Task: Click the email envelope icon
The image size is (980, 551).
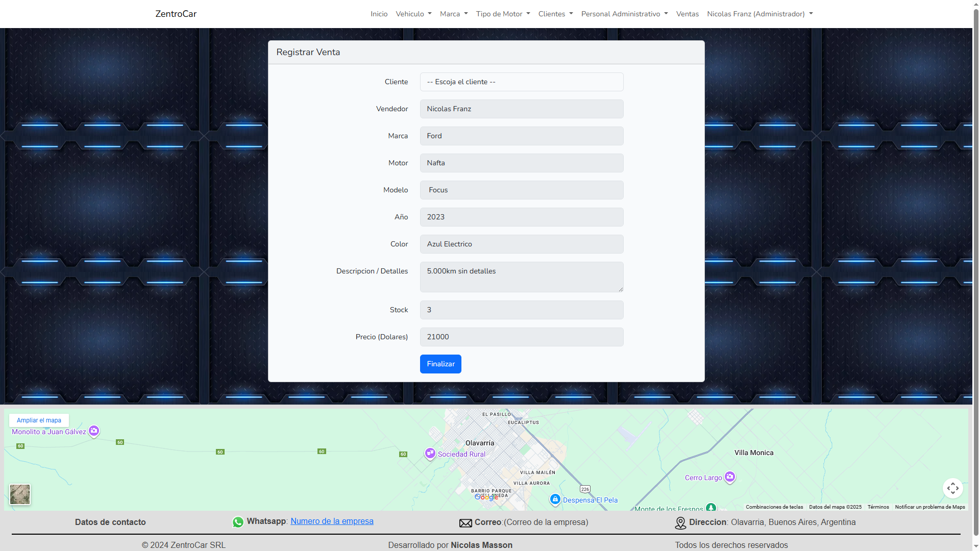Action: point(465,523)
